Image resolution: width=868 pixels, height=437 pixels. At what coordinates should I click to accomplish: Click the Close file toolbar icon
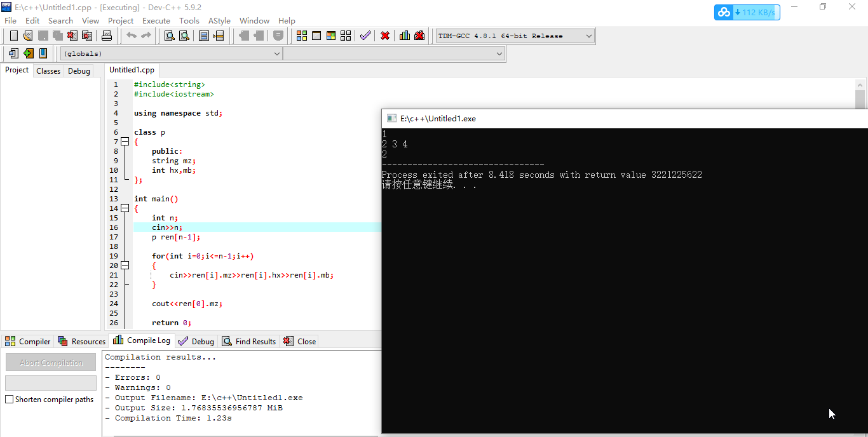tap(72, 36)
